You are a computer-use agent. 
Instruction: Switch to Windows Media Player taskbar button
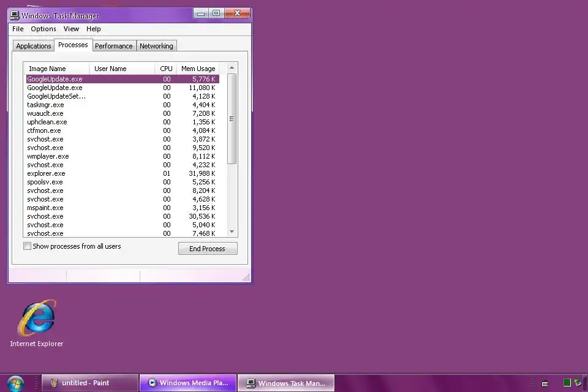click(188, 383)
